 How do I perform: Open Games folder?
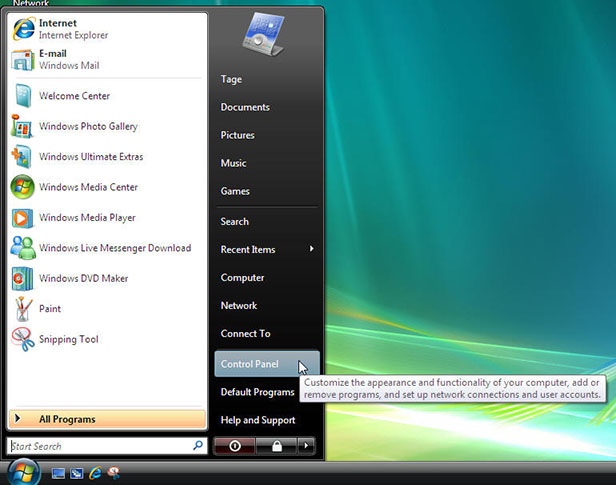tap(235, 191)
